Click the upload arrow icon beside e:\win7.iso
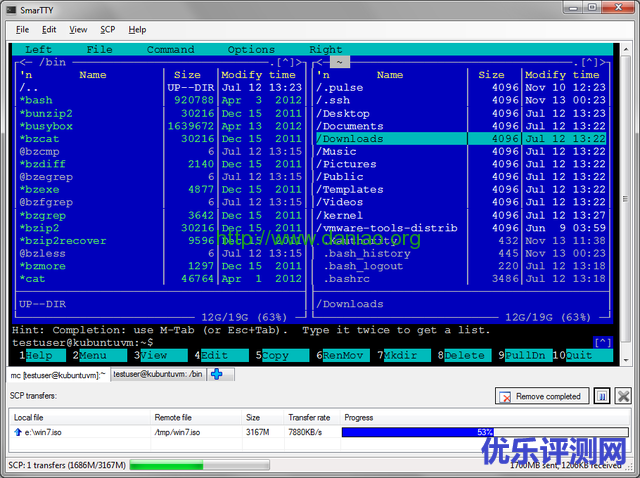 [18, 432]
